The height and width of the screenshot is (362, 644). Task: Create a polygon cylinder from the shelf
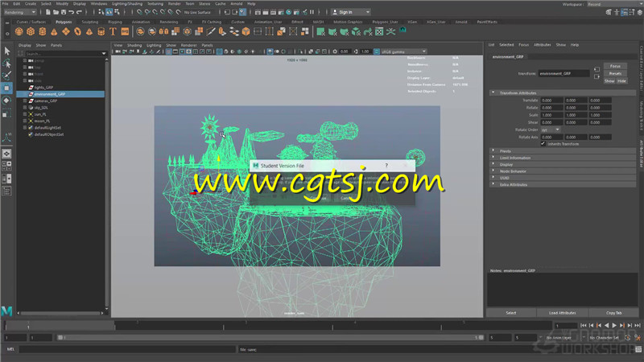click(x=43, y=31)
